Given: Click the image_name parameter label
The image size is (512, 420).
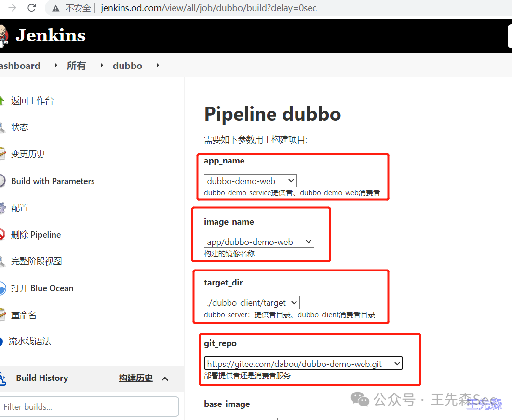Looking at the screenshot, I should [229, 222].
